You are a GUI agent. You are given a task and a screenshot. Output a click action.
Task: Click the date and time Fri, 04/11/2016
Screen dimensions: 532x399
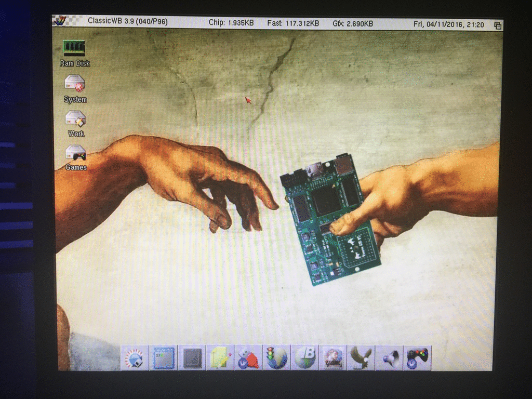(448, 24)
